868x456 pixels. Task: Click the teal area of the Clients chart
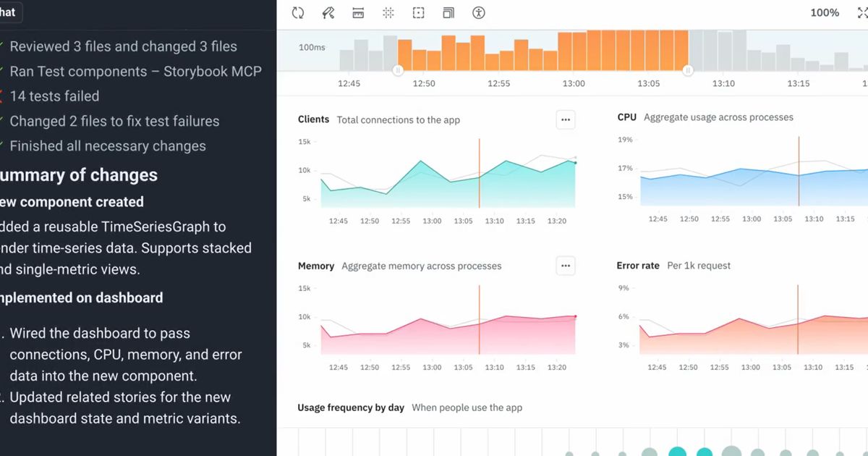point(448,192)
